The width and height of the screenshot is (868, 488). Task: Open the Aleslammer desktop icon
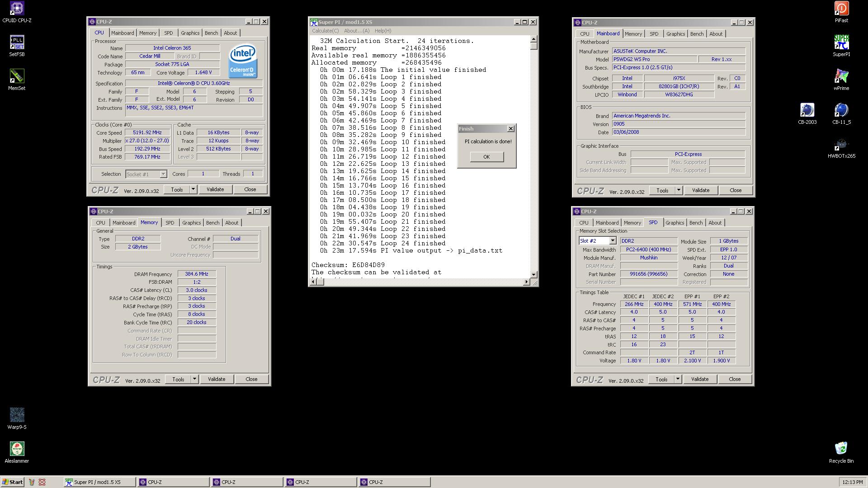[17, 453]
